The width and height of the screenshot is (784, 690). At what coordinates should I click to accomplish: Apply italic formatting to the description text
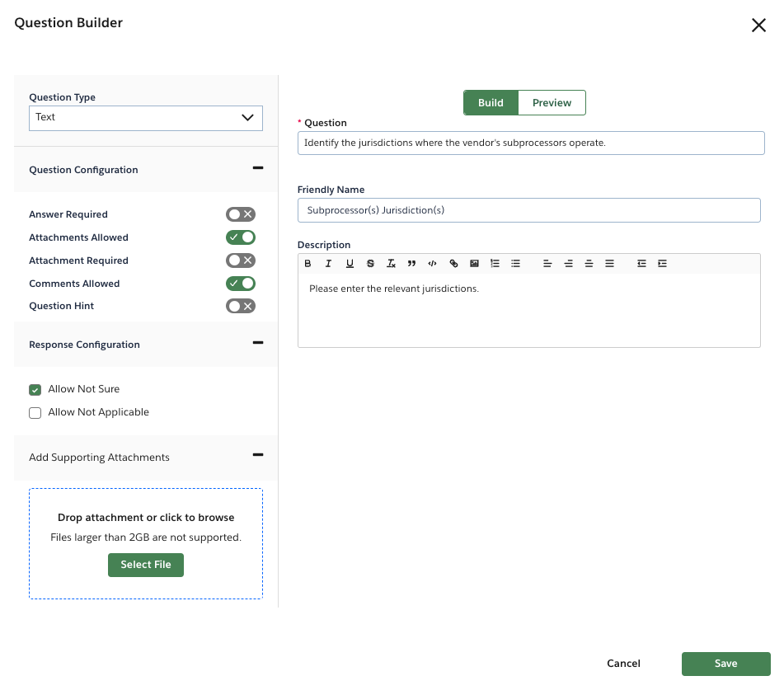(328, 263)
